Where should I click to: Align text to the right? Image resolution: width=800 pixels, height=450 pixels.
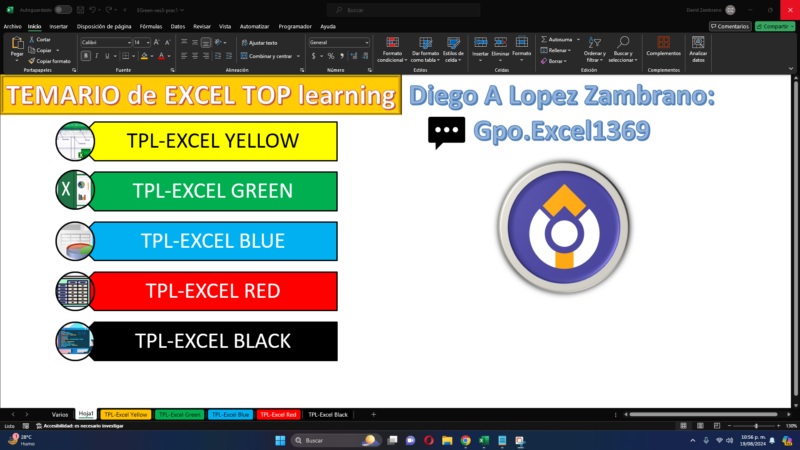(x=206, y=56)
